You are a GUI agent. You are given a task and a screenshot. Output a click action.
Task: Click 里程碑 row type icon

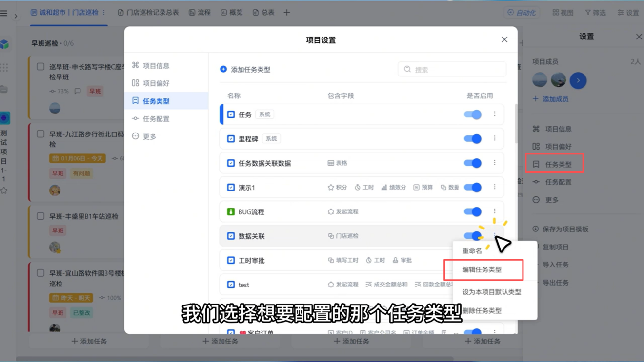point(231,139)
